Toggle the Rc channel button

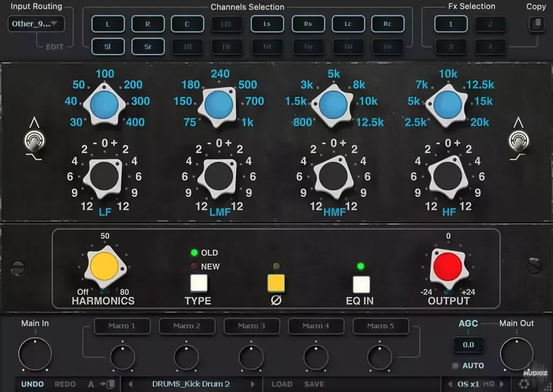(388, 24)
